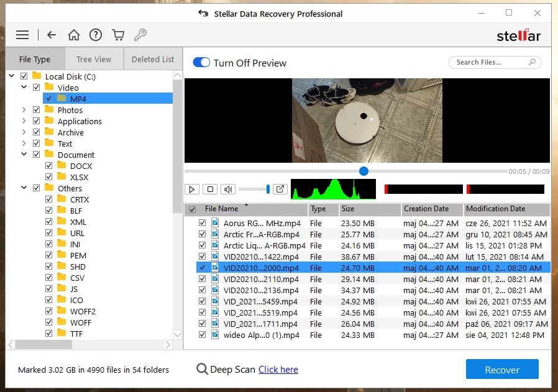Viewport: 558px width, 392px height.
Task: Sort by Modification Date column header
Action: [x=507, y=209]
